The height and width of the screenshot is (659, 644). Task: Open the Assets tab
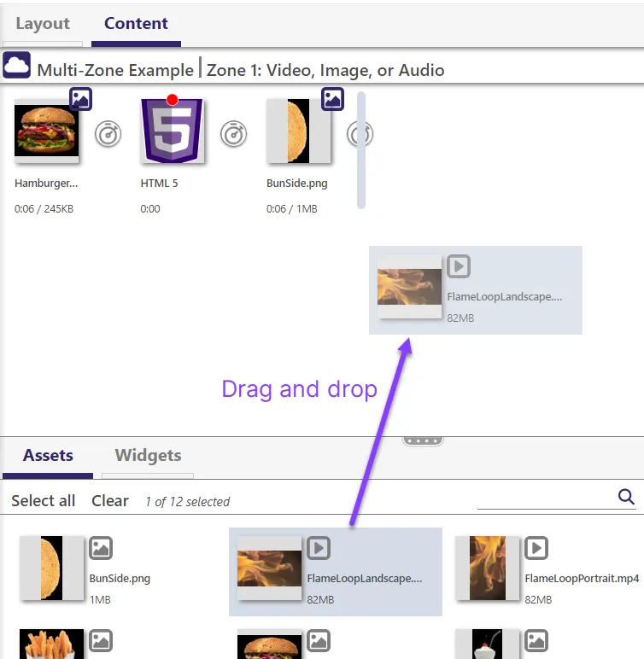pos(48,456)
